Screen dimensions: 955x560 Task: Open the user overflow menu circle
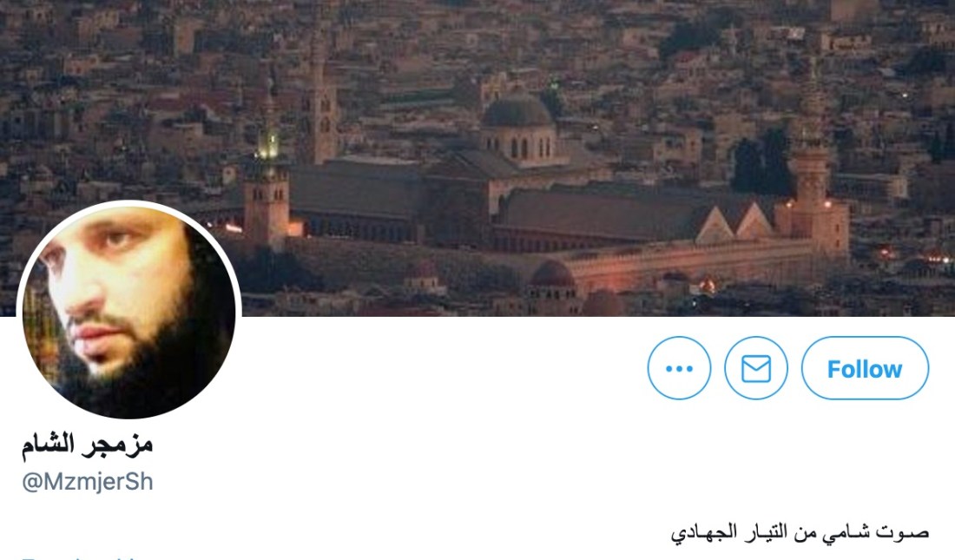tap(679, 368)
